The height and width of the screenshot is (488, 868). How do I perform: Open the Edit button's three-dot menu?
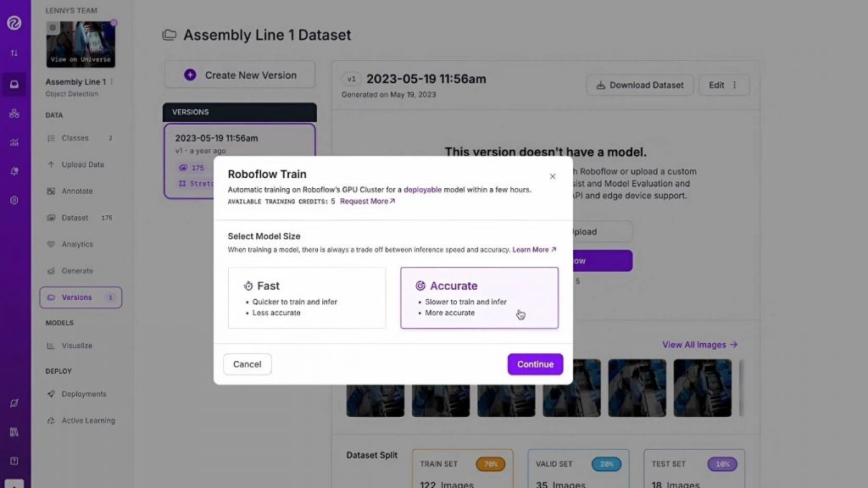click(735, 85)
